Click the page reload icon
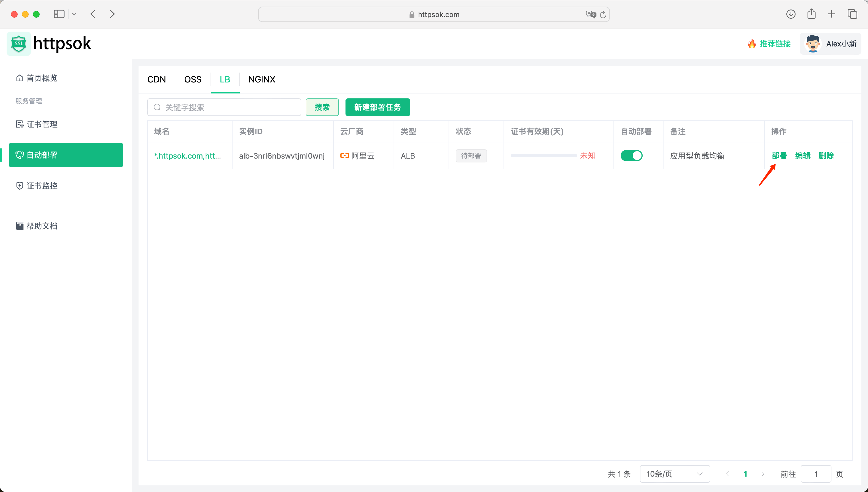The height and width of the screenshot is (492, 868). click(x=603, y=15)
